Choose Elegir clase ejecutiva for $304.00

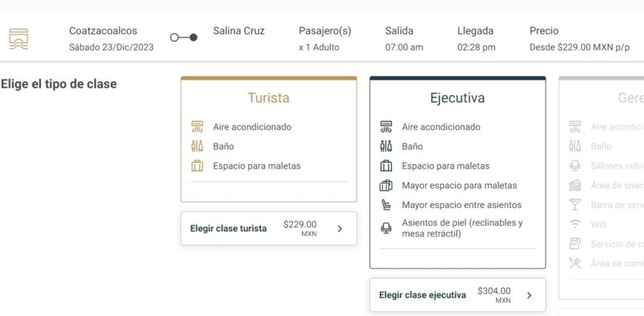click(458, 295)
